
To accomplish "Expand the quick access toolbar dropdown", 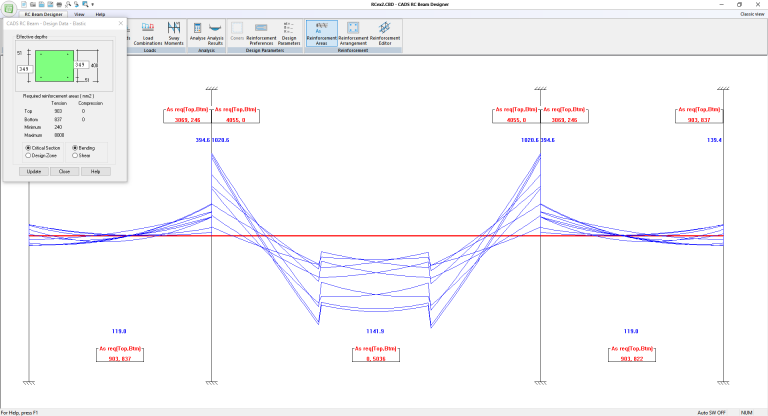I will click(93, 4).
